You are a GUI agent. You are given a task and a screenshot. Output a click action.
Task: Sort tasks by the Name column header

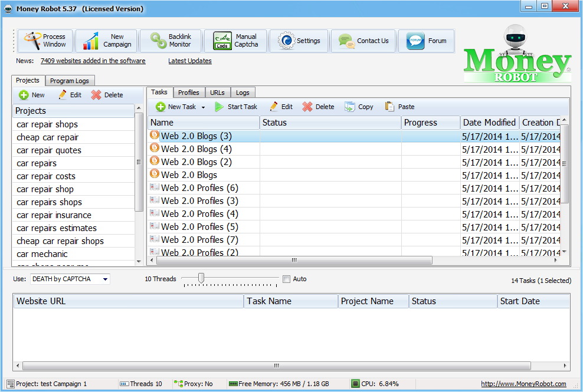[x=204, y=123]
